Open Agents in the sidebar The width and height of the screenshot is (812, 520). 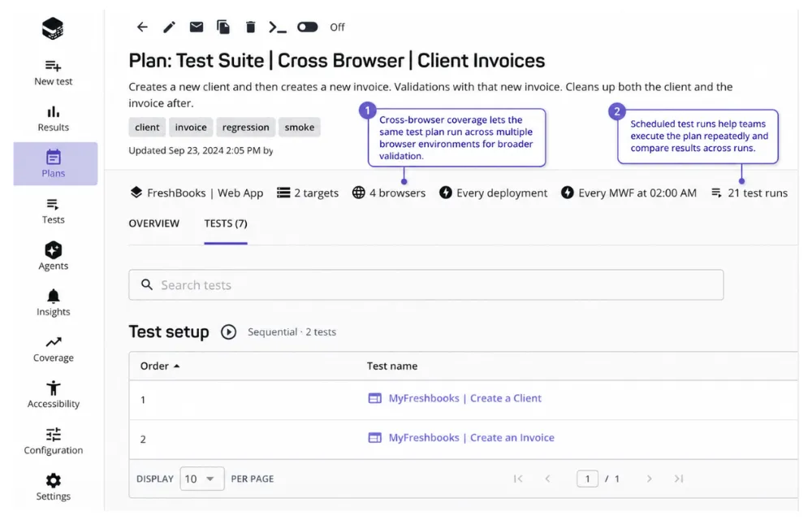pyautogui.click(x=54, y=256)
